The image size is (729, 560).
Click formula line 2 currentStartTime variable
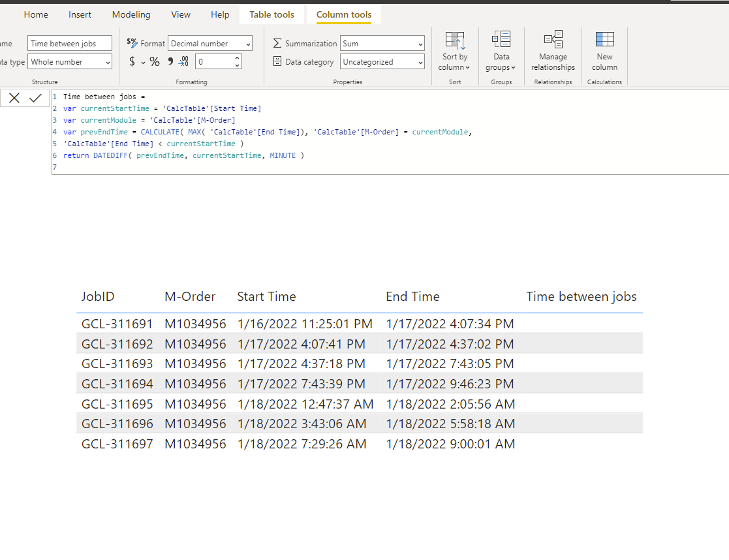click(x=115, y=108)
